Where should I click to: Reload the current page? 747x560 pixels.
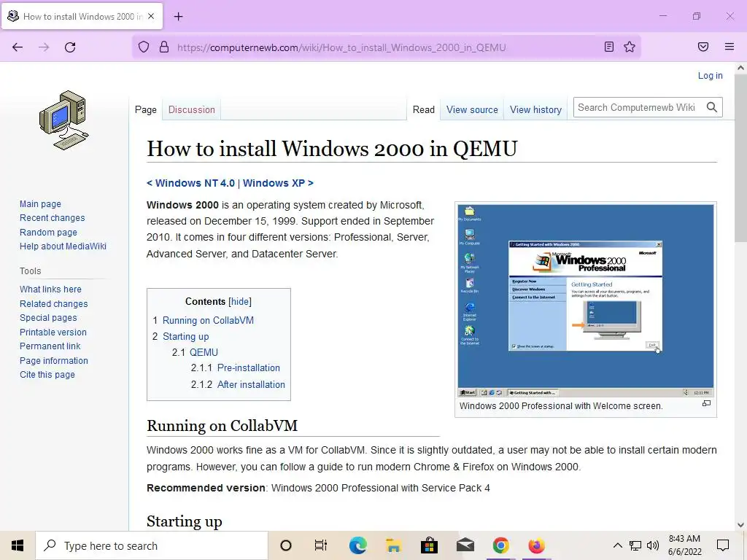[70, 47]
